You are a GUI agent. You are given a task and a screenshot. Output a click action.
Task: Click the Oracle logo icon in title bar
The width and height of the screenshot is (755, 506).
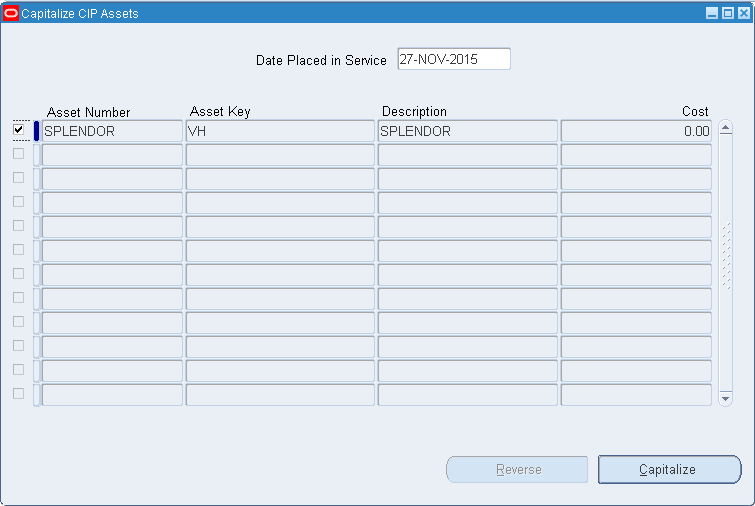12,14
